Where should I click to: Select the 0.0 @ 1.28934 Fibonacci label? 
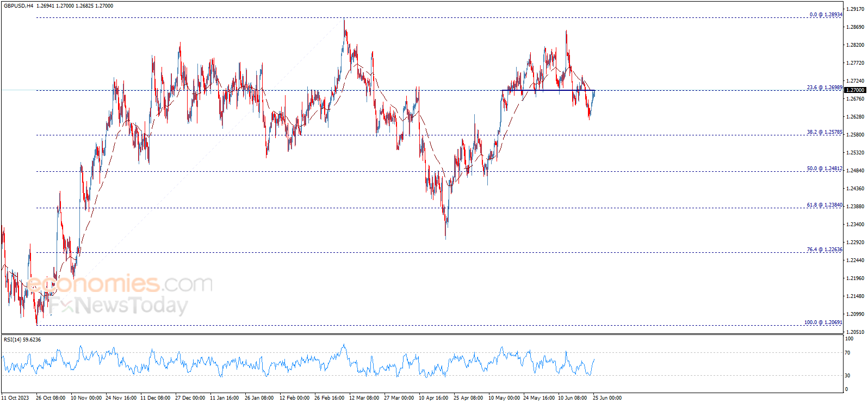tap(826, 15)
